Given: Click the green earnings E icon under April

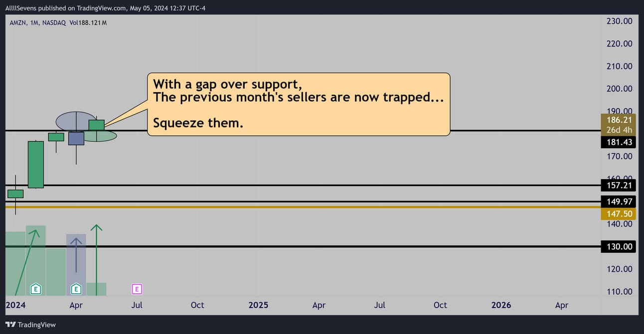Looking at the screenshot, I should (76, 288).
